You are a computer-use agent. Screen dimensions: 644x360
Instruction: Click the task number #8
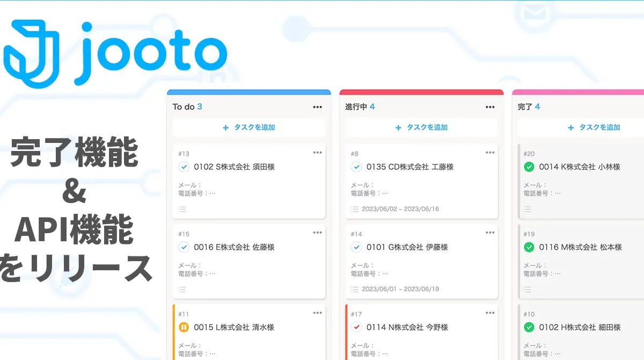tap(355, 154)
